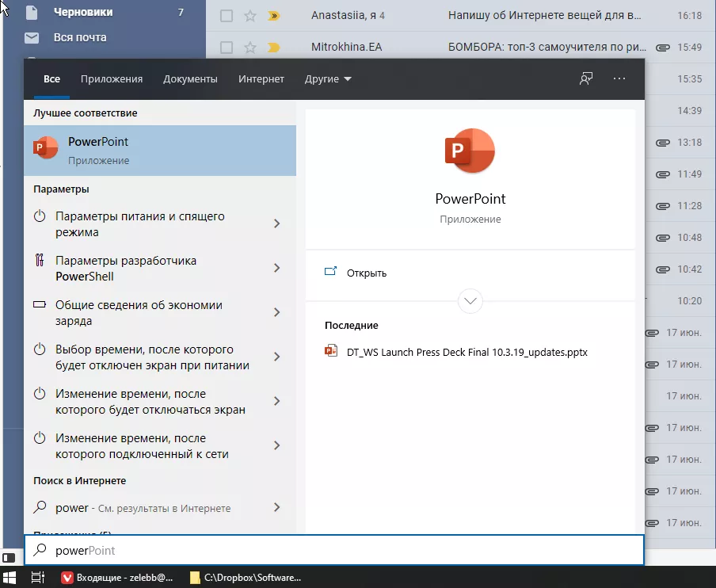Switch to Vivaldi Входящие taskbar window
This screenshot has width=716, height=588.
click(118, 578)
